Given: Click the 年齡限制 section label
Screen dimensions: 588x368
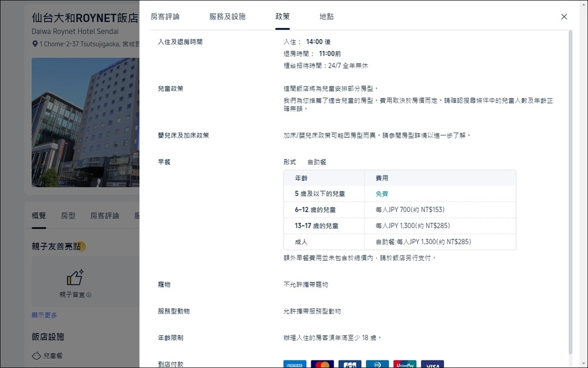Looking at the screenshot, I should (x=171, y=338).
